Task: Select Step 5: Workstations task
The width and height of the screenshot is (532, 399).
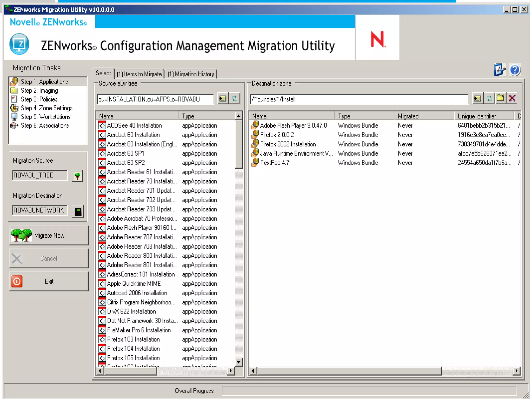Action: pos(45,117)
